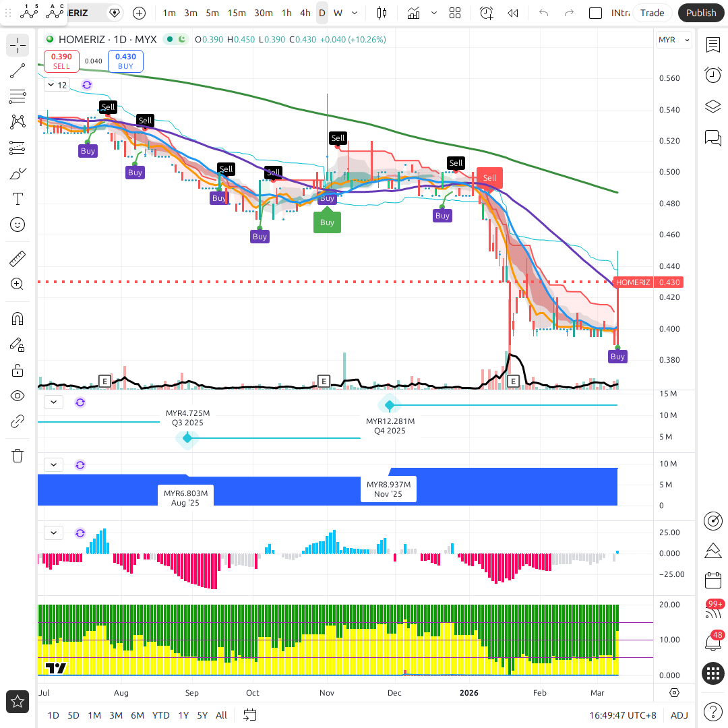Click the 0.390 SELL price box

[x=61, y=61]
